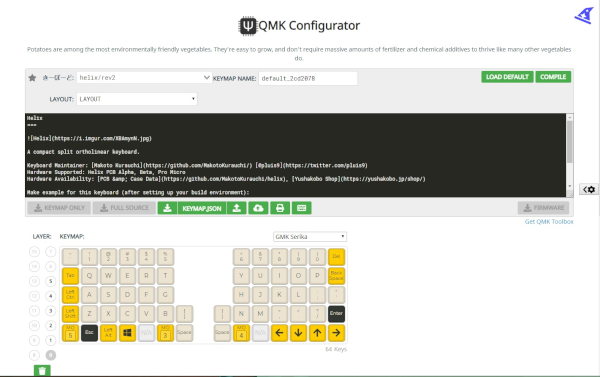Select the Q key
Image resolution: width=600 pixels, height=377 pixels.
(x=90, y=276)
